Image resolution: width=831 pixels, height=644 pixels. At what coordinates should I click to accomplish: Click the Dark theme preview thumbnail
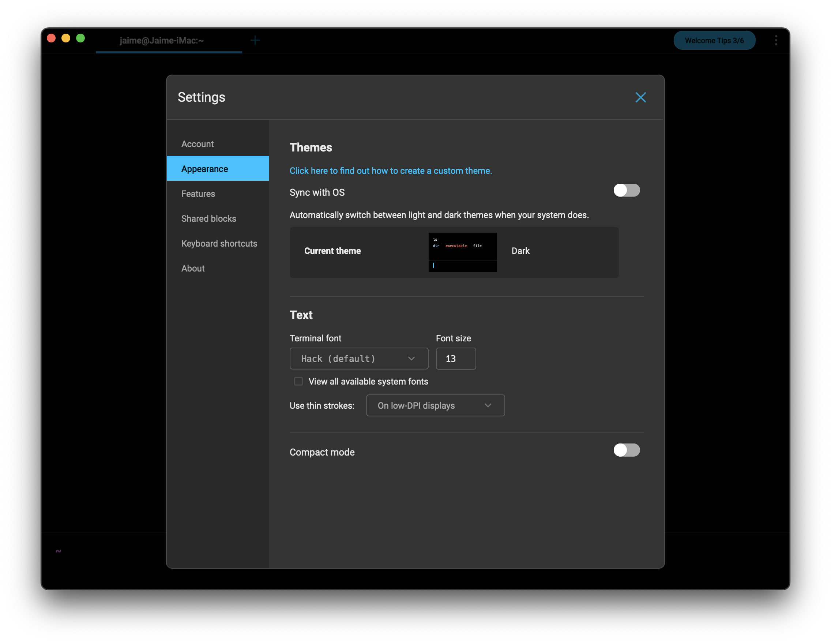pyautogui.click(x=462, y=252)
